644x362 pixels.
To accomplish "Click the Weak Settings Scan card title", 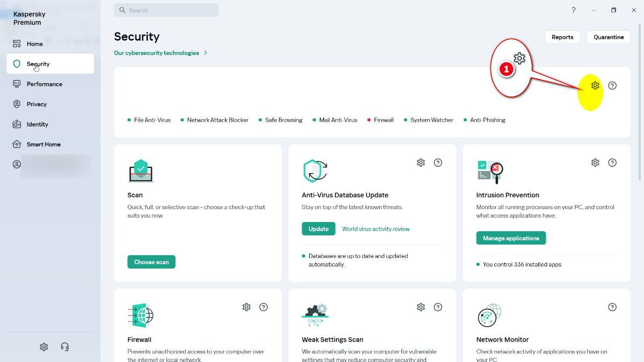I will (333, 339).
